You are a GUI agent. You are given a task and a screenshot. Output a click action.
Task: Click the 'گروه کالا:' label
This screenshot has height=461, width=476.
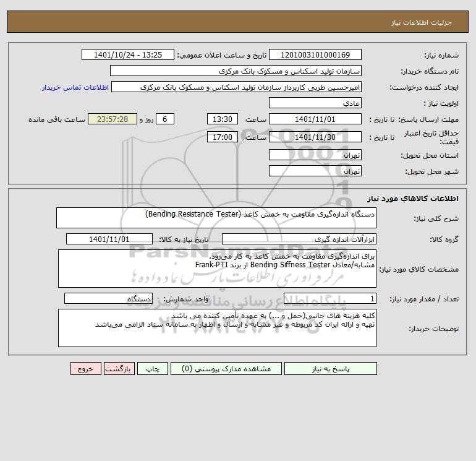click(444, 239)
